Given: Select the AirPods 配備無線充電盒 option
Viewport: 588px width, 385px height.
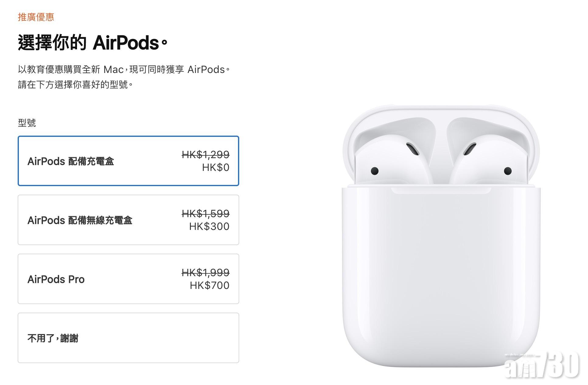Looking at the screenshot, I should (x=128, y=220).
